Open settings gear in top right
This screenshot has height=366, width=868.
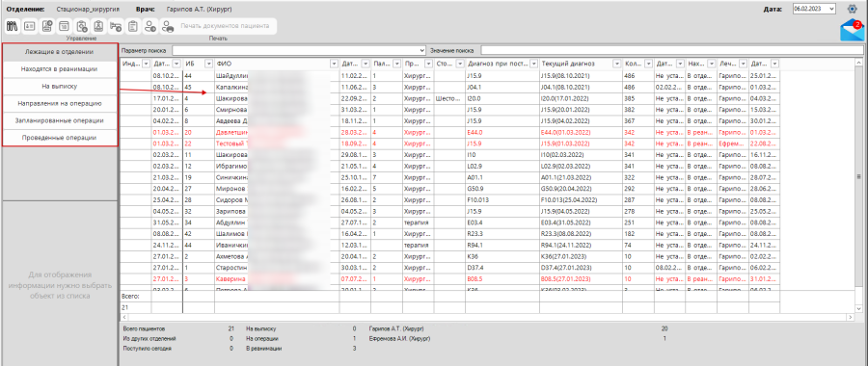853,9
